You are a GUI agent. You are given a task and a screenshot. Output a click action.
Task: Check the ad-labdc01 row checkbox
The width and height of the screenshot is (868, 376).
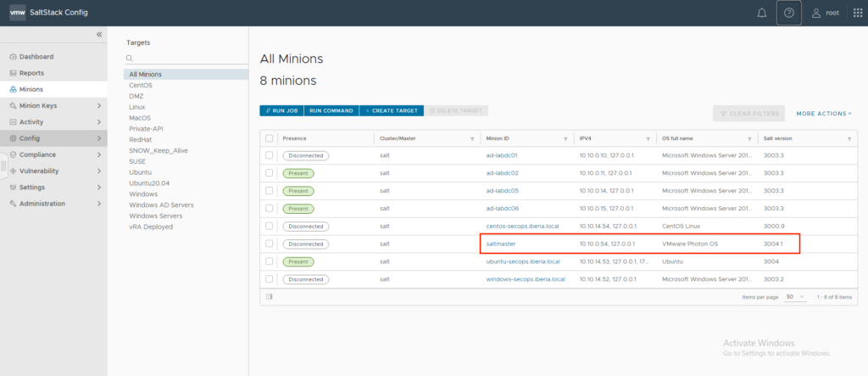[x=269, y=155]
